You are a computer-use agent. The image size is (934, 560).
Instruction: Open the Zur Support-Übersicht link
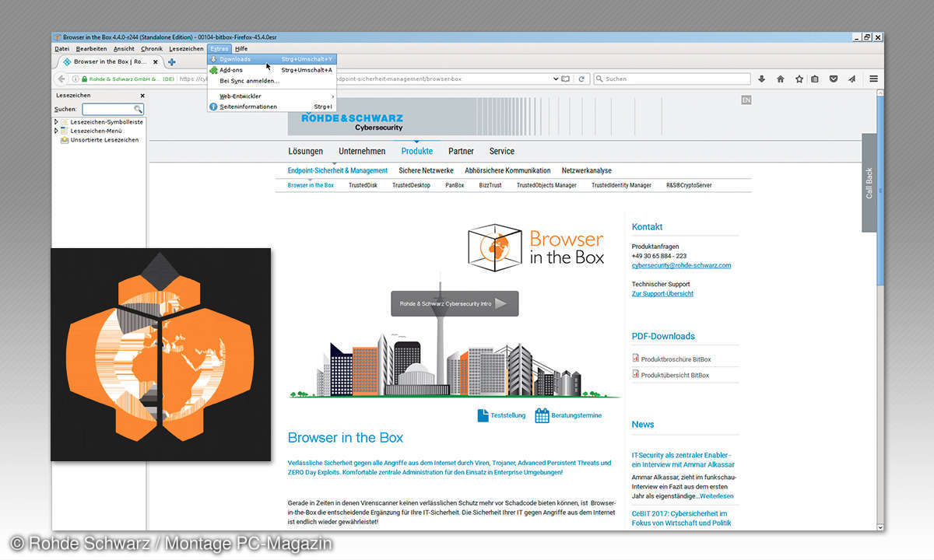[662, 293]
